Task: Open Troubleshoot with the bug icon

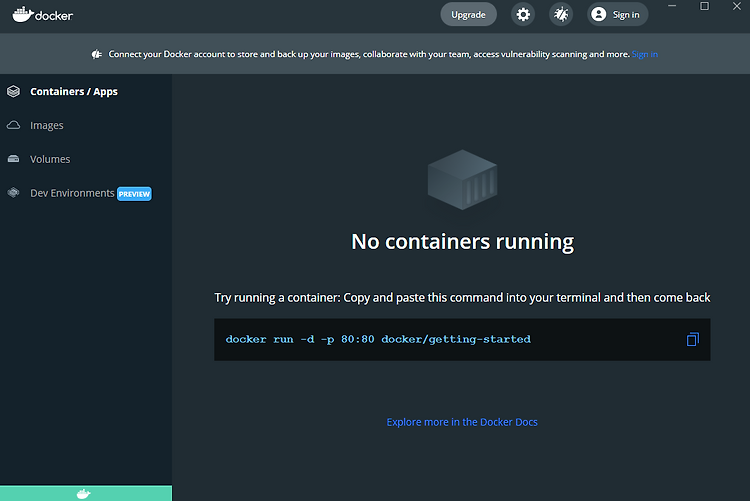Action: pos(561,14)
